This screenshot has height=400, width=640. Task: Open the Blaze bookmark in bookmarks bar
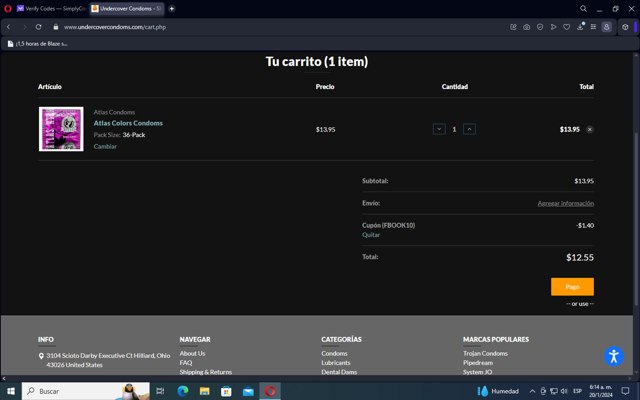coord(38,44)
